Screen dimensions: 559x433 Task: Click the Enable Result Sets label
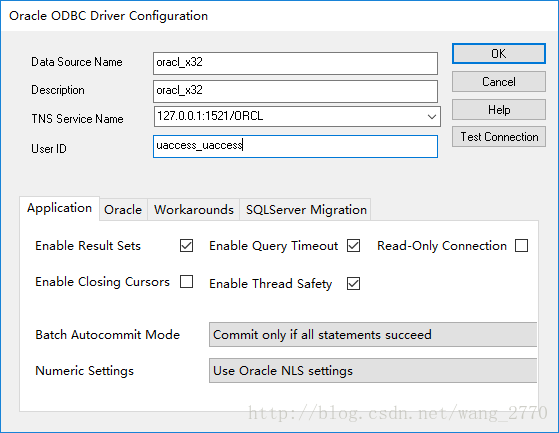(88, 246)
